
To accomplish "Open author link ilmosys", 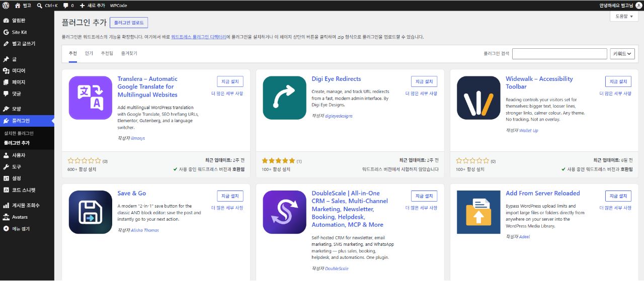I will pos(138,138).
